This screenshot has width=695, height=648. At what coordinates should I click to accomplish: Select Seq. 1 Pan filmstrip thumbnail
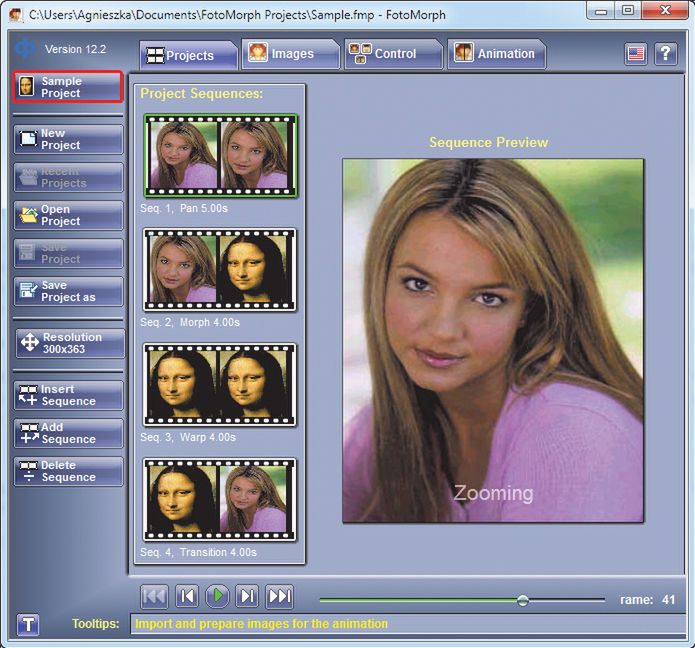point(220,156)
